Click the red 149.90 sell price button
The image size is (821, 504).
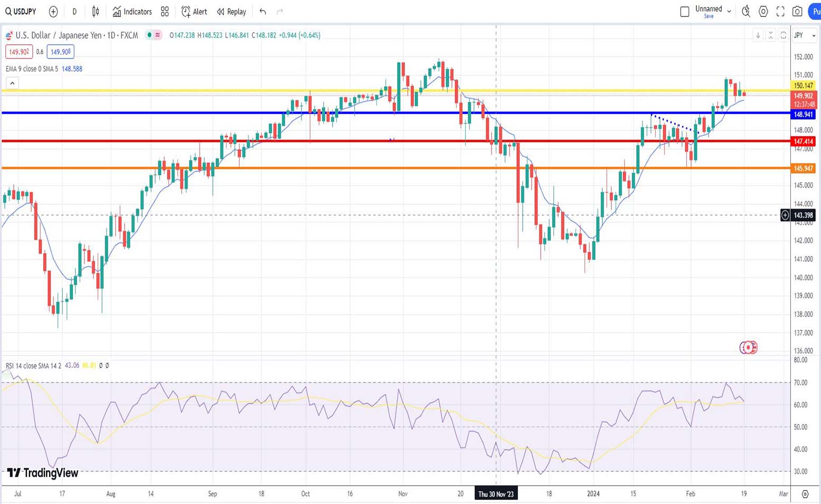[19, 52]
